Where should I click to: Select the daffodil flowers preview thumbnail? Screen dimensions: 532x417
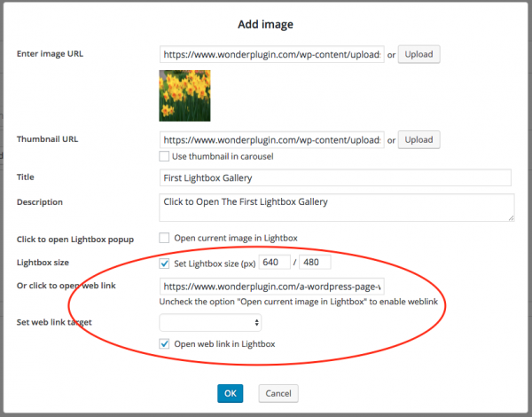[x=184, y=95]
